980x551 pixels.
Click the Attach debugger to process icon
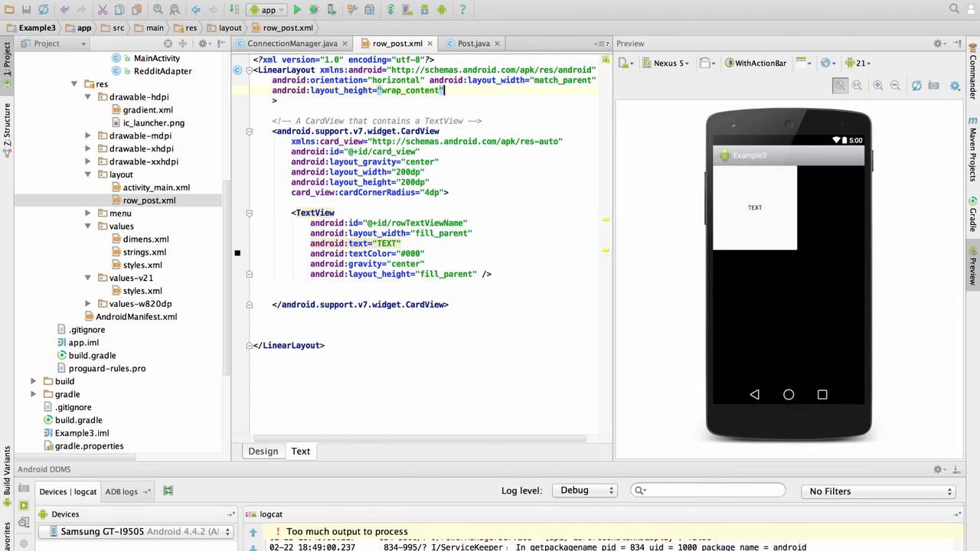[332, 10]
